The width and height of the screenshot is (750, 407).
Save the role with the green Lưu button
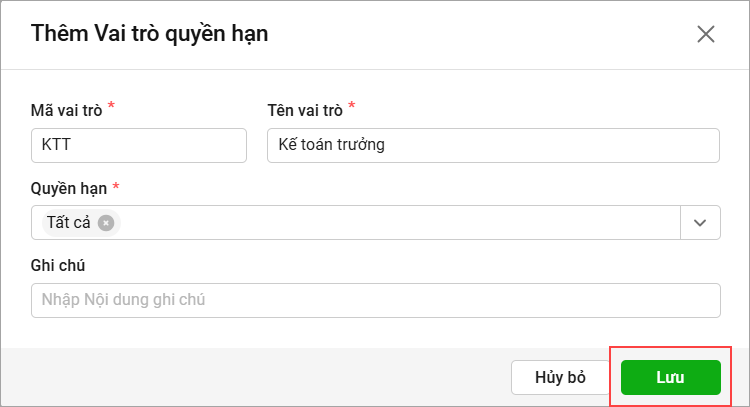(671, 377)
